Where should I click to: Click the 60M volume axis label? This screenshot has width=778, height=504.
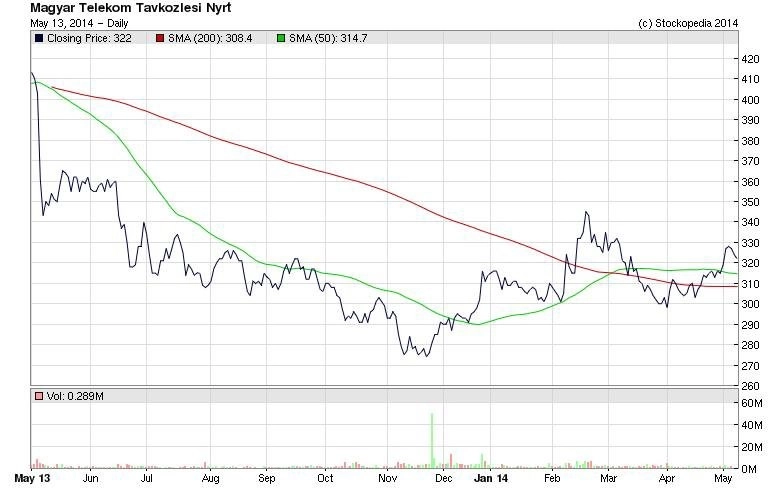pos(751,403)
